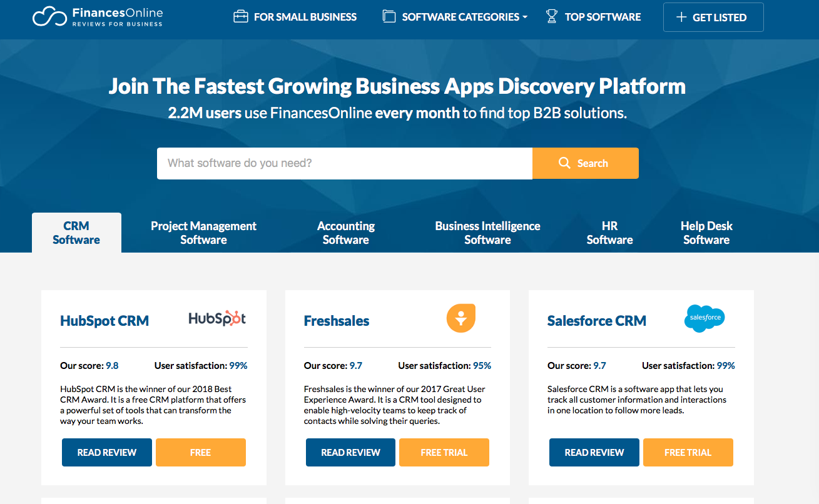The image size is (819, 504).
Task: Go to the HR Software tab
Action: [609, 233]
